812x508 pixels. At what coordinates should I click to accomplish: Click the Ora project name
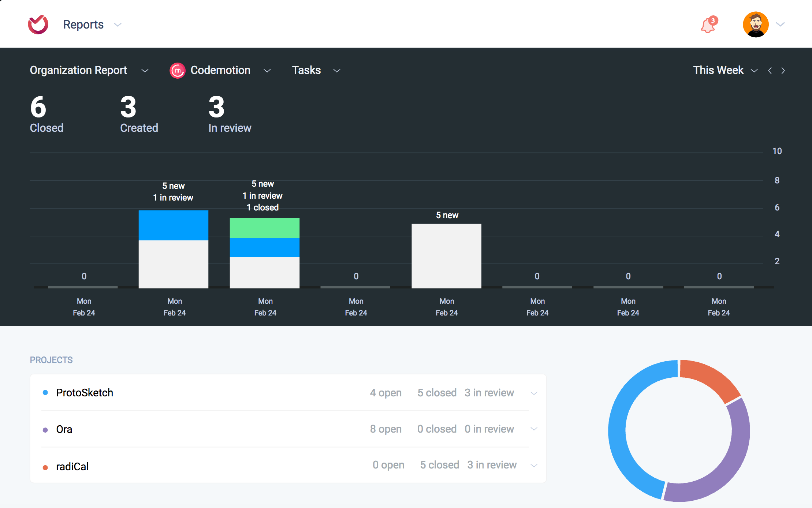tap(64, 429)
